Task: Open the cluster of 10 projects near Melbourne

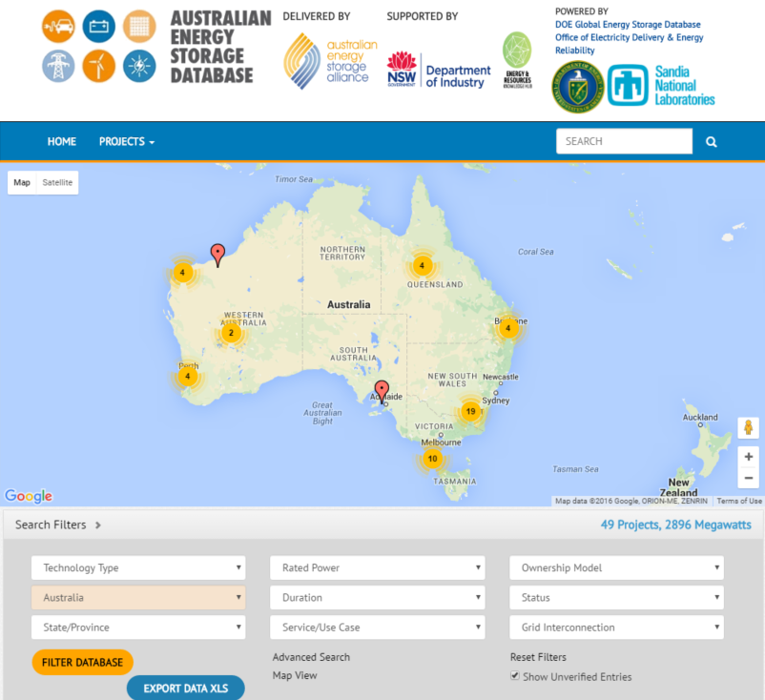Action: coord(433,459)
